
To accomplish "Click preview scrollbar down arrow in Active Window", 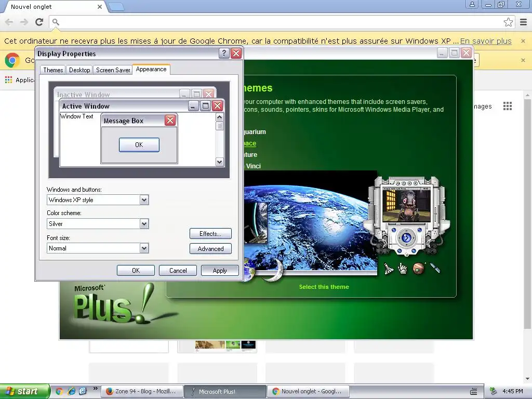I will [x=220, y=162].
